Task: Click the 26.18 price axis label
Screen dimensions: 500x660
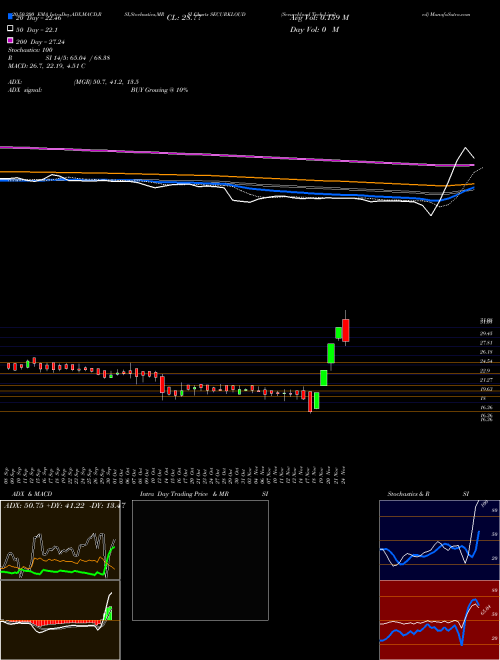Action: [x=486, y=352]
